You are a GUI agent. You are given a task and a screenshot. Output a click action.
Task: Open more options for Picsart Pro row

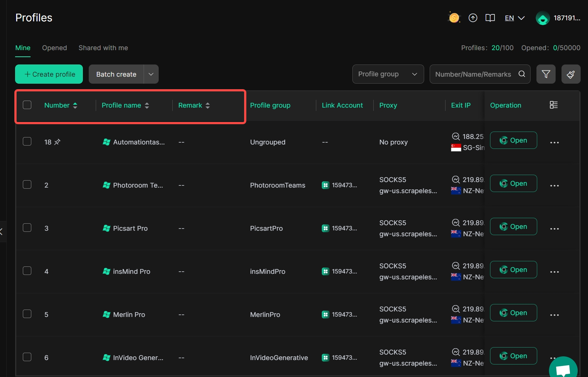click(x=554, y=229)
